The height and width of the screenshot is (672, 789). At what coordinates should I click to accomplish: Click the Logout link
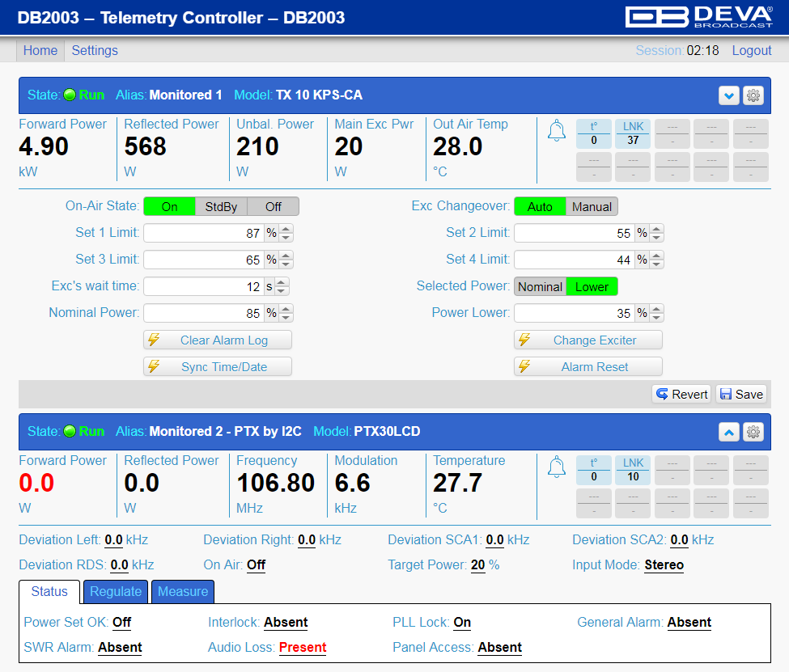(751, 51)
